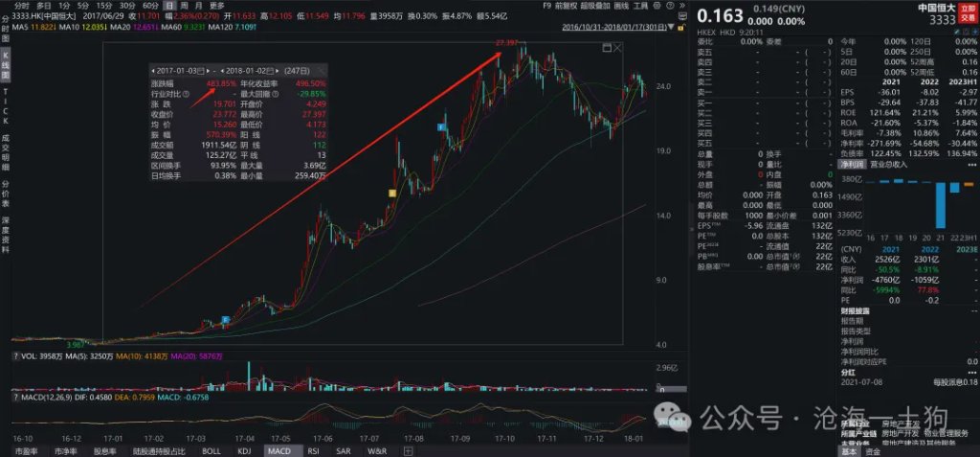Select the 月 monthly period
This screenshot has width=980, height=457.
199,5
